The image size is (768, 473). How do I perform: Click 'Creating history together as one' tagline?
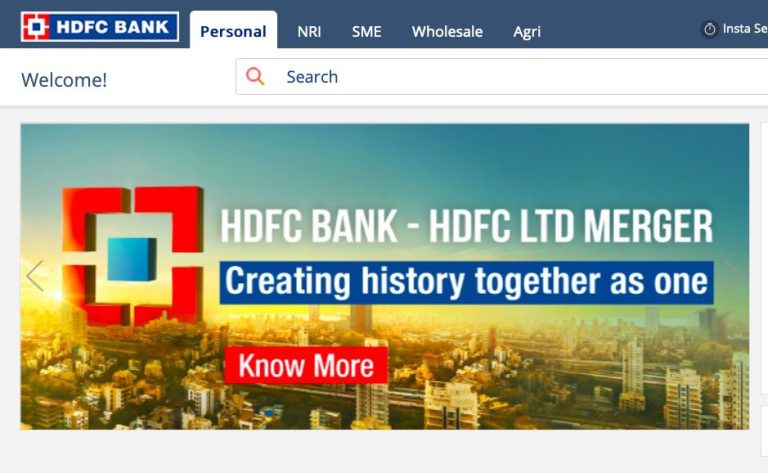click(466, 283)
